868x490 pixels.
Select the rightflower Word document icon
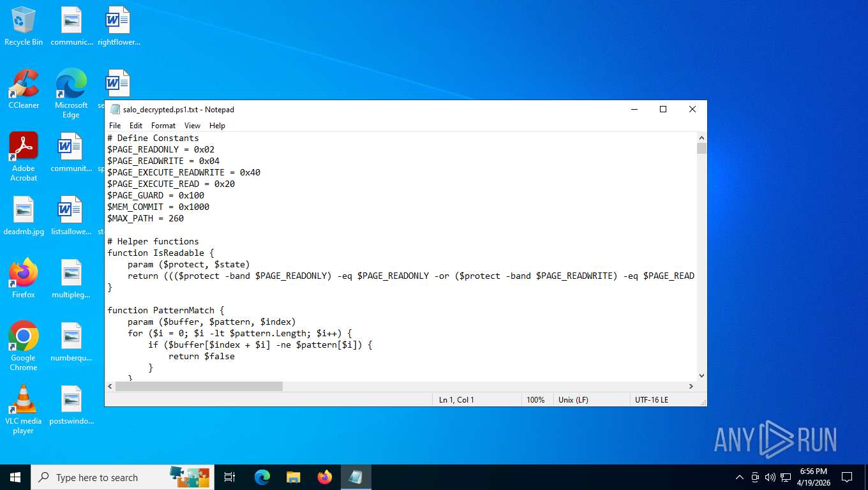pyautogui.click(x=119, y=26)
